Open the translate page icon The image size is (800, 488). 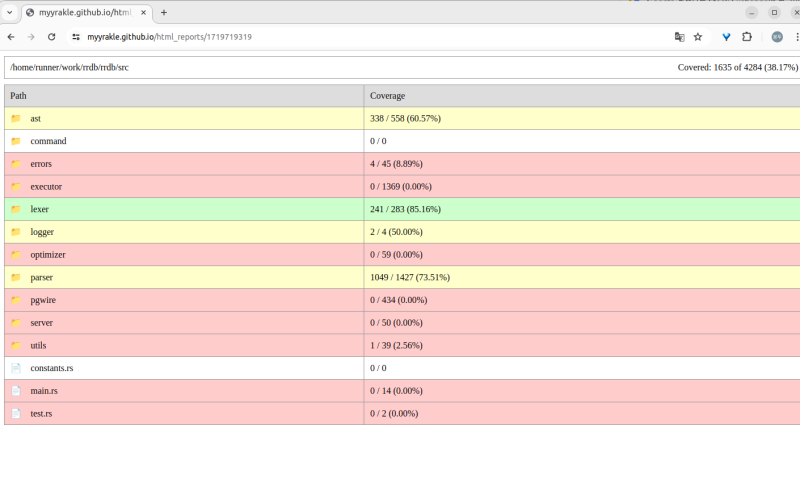point(679,36)
